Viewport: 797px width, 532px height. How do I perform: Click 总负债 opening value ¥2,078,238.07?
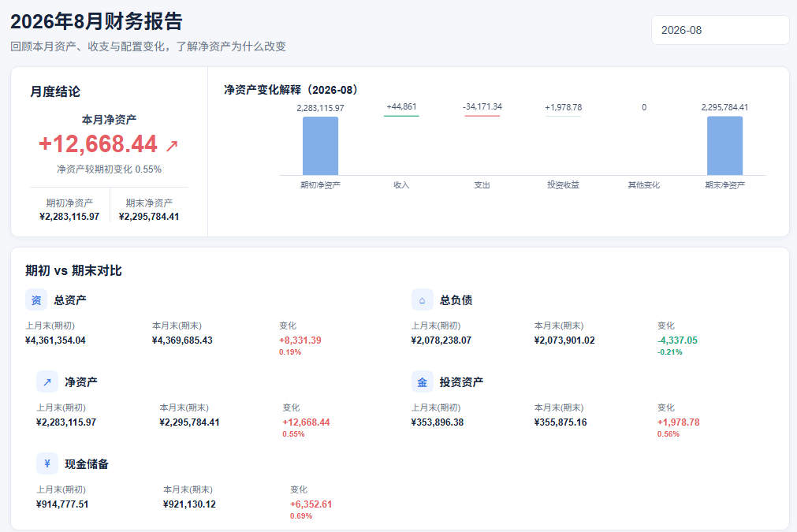coord(441,340)
